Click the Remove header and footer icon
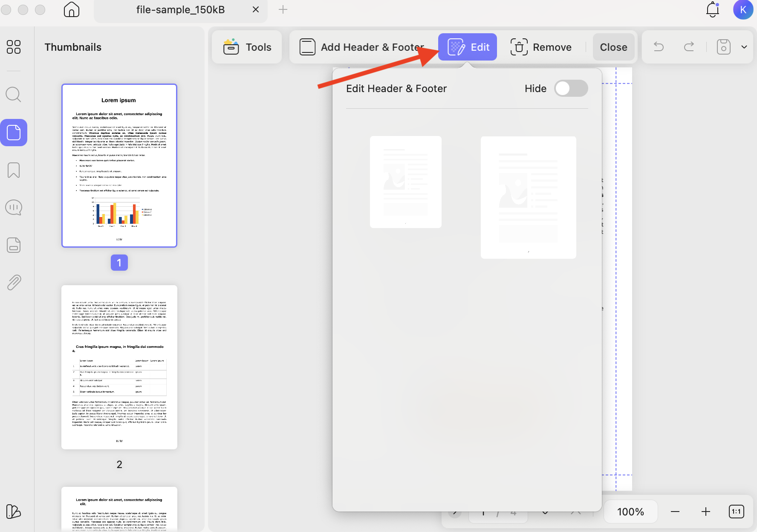Image resolution: width=757 pixels, height=532 pixels. tap(519, 47)
